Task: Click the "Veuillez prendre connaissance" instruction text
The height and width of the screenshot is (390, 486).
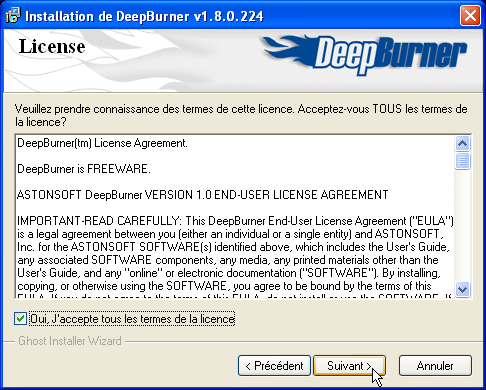Action: 241,115
